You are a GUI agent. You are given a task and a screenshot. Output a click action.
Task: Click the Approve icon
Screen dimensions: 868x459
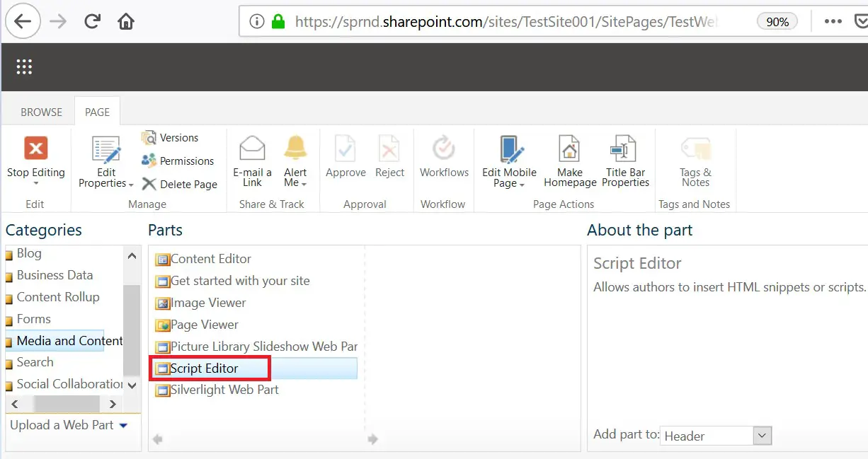[346, 149]
